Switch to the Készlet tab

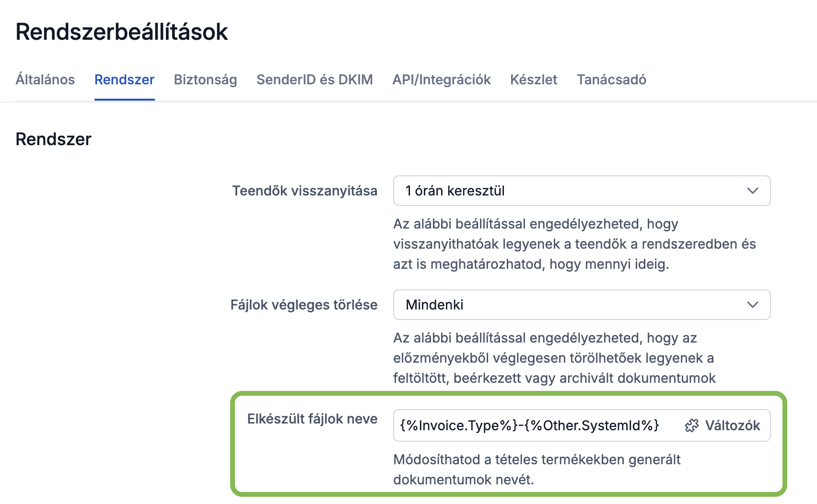click(534, 80)
